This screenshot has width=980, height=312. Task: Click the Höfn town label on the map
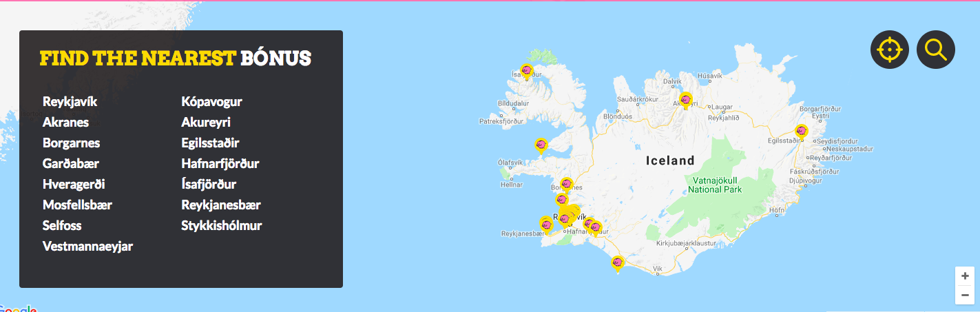pos(777,210)
